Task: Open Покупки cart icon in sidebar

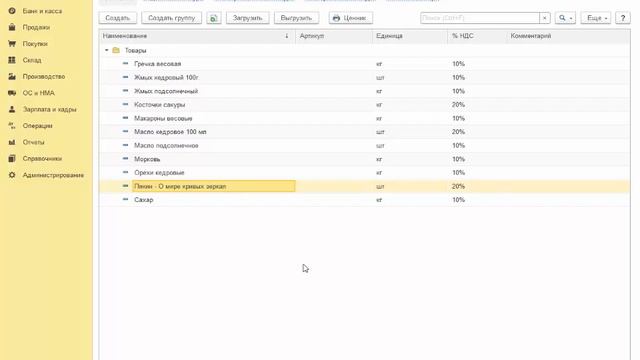Action: (12, 44)
